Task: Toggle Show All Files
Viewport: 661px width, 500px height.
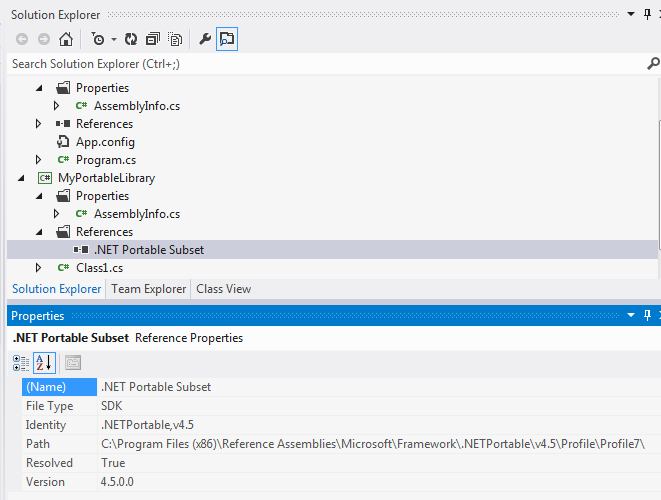Action: point(175,39)
